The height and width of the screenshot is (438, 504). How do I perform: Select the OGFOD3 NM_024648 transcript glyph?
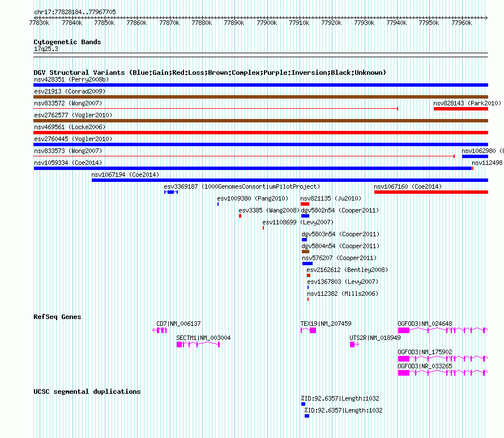pyautogui.click(x=443, y=330)
